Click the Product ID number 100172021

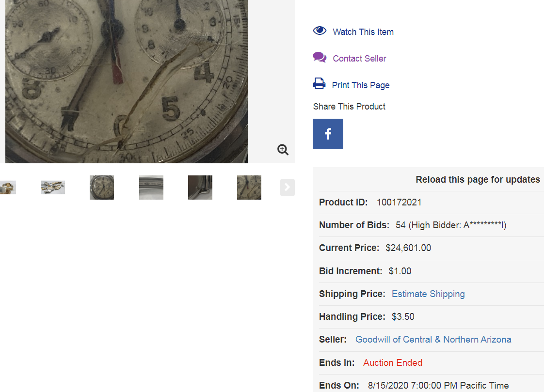pos(399,203)
